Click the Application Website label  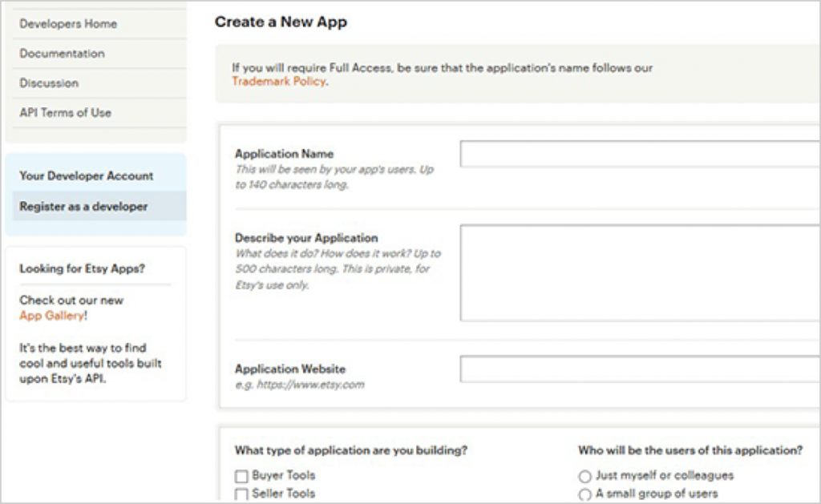click(x=290, y=369)
